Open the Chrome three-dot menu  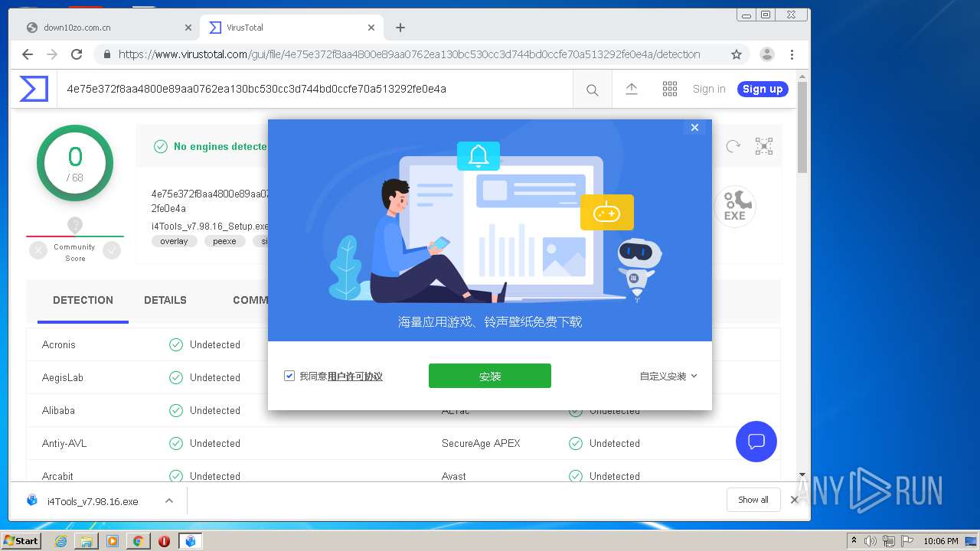coord(792,54)
